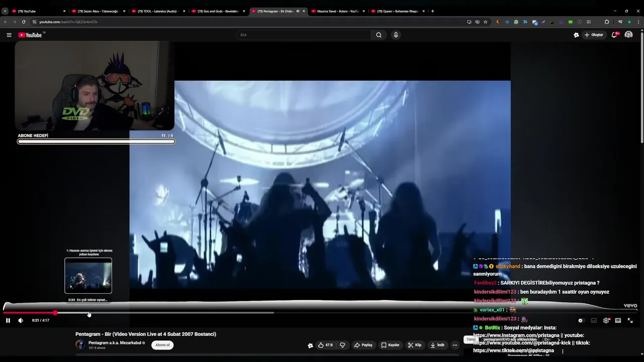
Task: Click the install/cast screen icon in address bar
Action: [x=469, y=22]
